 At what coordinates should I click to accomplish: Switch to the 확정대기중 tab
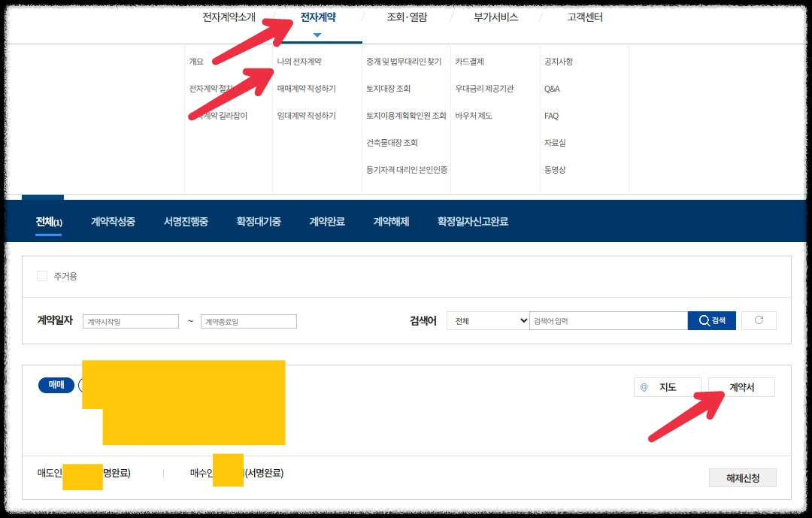pyautogui.click(x=259, y=221)
